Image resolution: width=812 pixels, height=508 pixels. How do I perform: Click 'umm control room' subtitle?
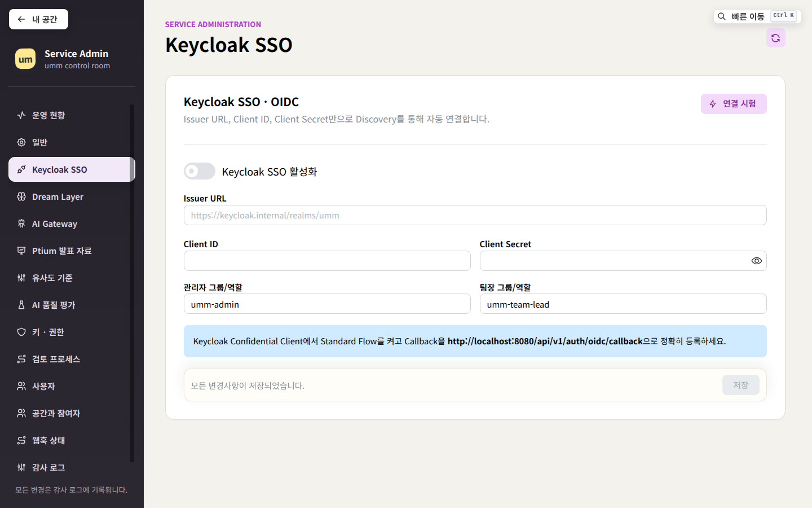[77, 66]
